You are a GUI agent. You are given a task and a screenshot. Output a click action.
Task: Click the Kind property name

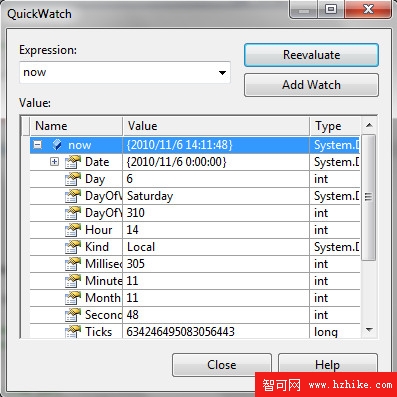[97, 247]
